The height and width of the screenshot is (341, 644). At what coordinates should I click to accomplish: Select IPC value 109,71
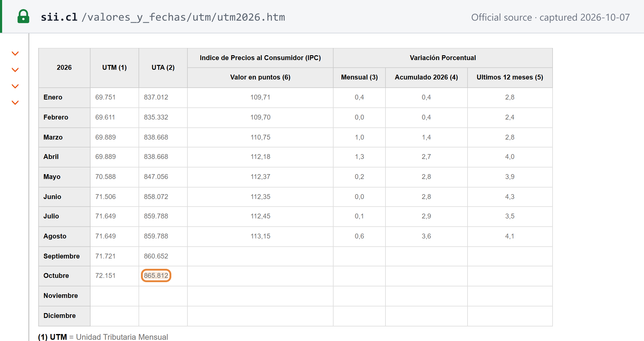point(260,97)
